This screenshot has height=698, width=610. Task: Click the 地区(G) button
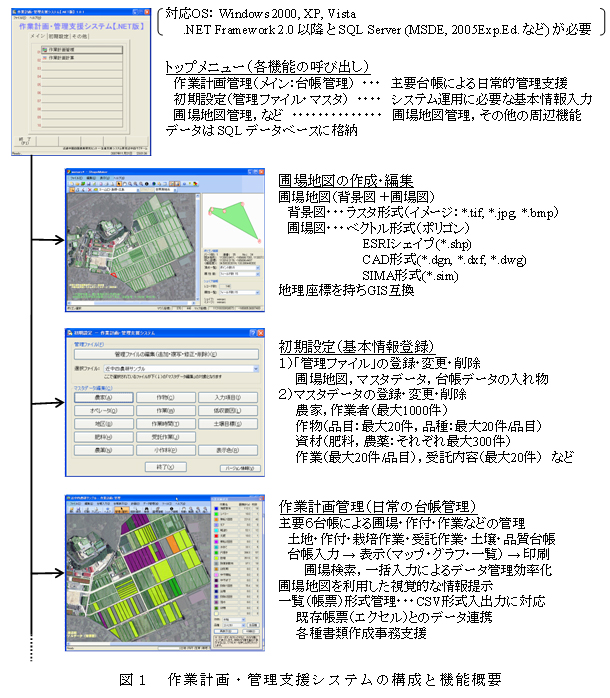(x=103, y=424)
